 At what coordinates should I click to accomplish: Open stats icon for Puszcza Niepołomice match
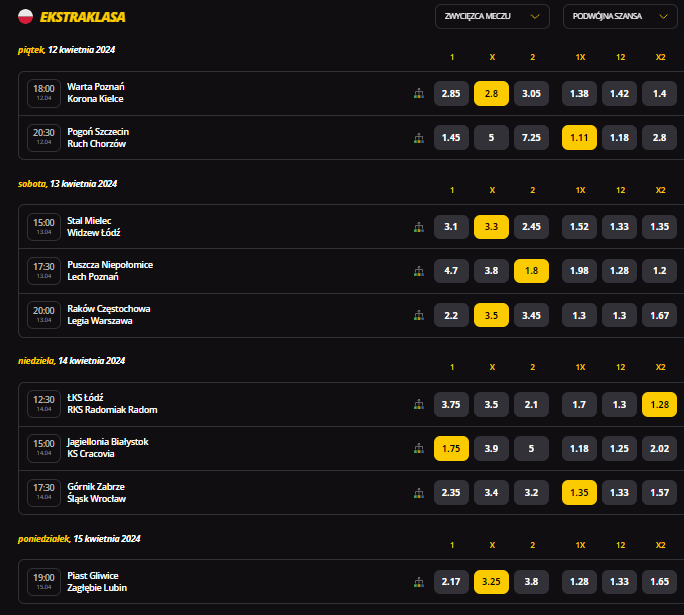click(419, 271)
